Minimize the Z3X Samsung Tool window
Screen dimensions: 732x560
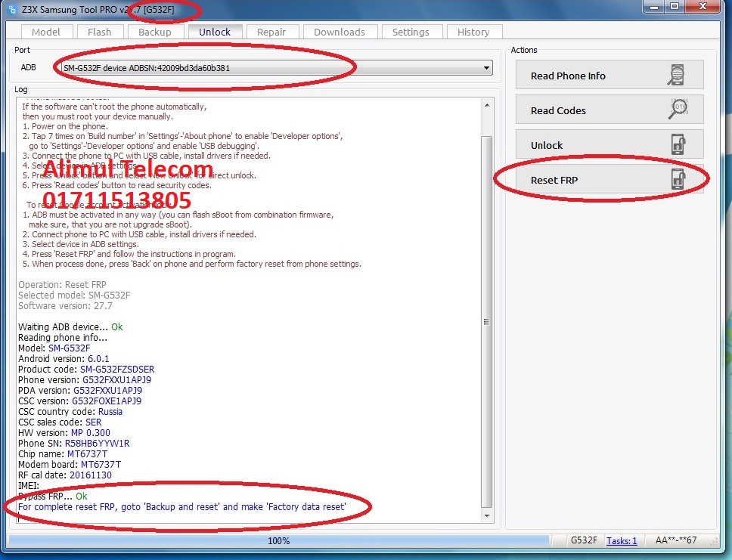[655, 7]
